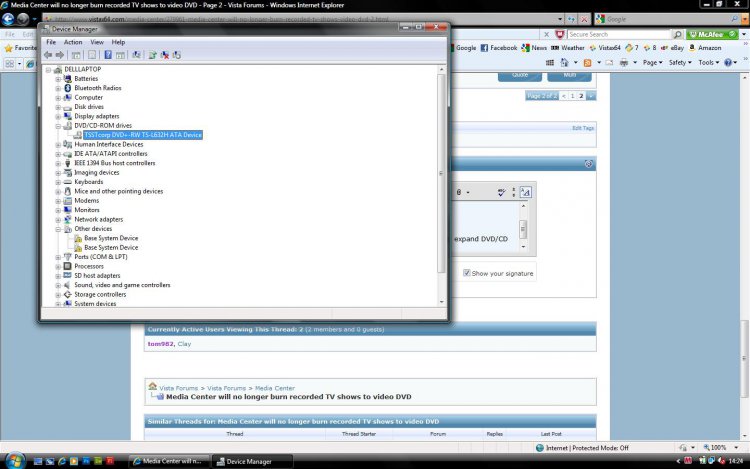Click the Edit Tags link
The width and height of the screenshot is (750, 469).
click(x=583, y=128)
